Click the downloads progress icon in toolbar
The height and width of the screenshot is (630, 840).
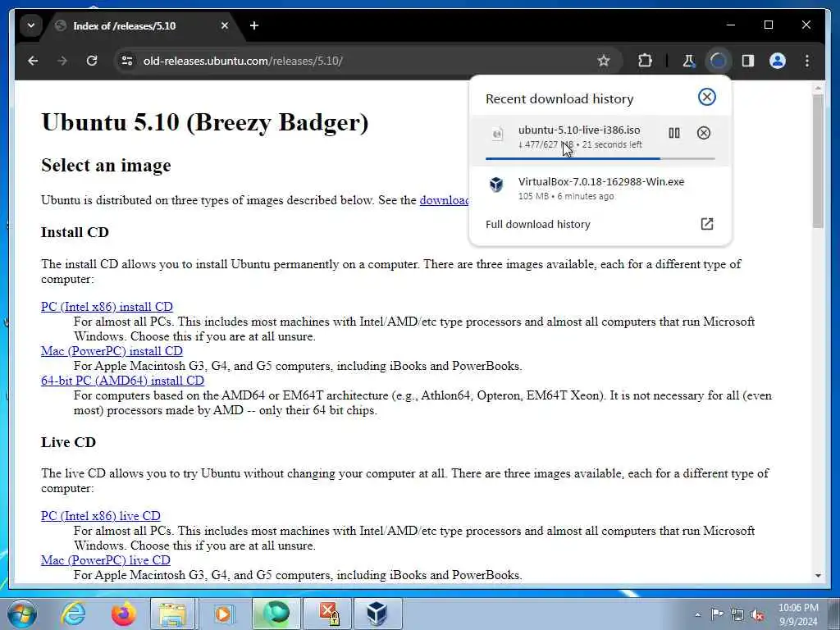[x=718, y=61]
